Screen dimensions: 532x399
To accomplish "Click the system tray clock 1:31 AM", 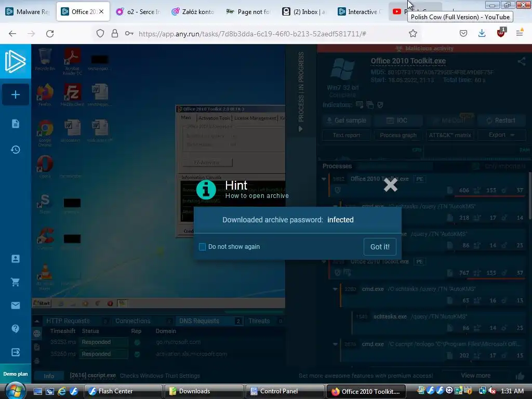I will (512, 391).
